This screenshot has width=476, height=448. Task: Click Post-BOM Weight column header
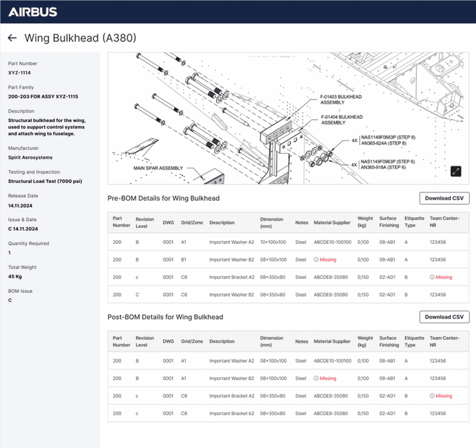click(365, 341)
